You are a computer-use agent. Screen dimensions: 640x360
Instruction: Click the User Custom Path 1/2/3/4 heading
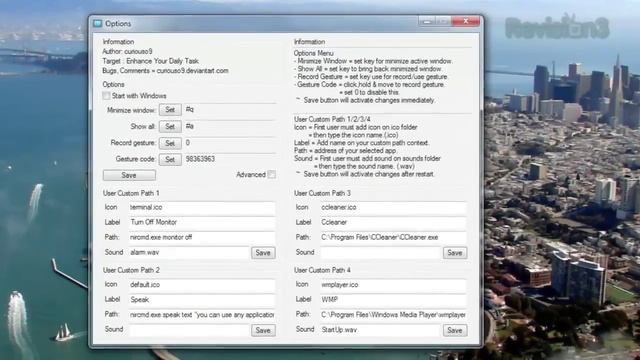click(x=332, y=119)
